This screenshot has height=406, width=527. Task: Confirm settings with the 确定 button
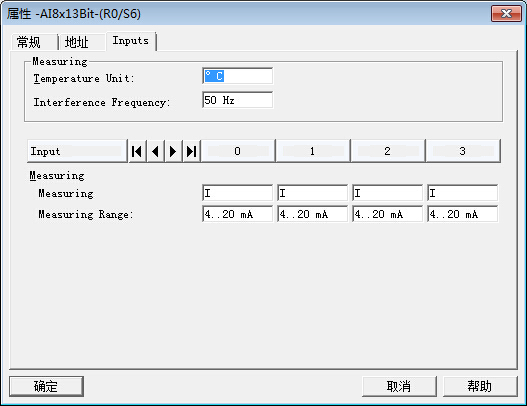point(46,386)
